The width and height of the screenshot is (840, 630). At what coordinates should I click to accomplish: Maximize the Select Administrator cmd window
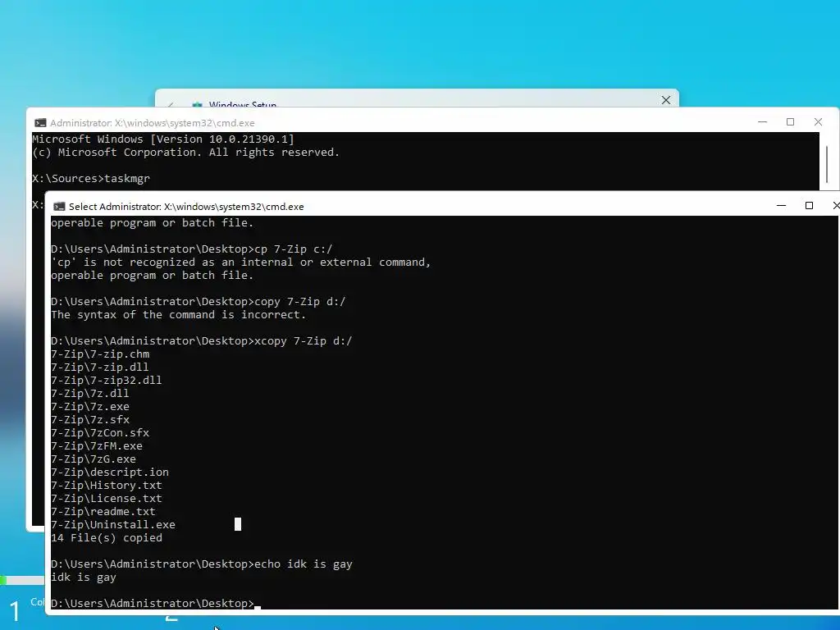(x=809, y=206)
